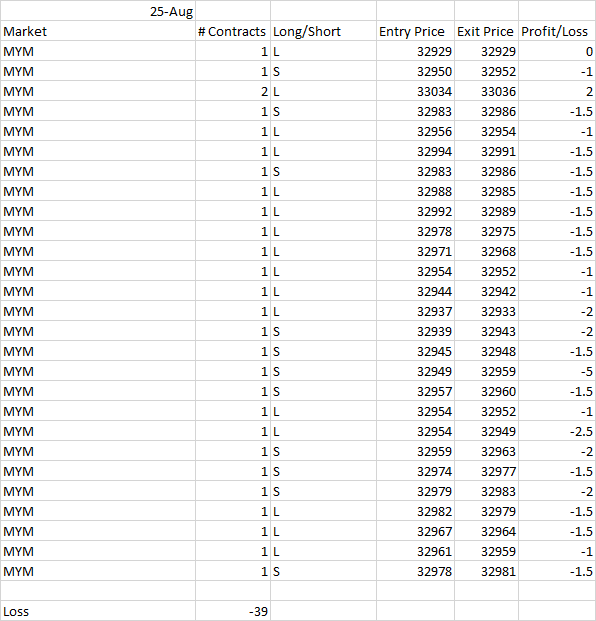Screen dimensions: 596x621
Task: Click entry price cell 32929
Action: (x=415, y=51)
